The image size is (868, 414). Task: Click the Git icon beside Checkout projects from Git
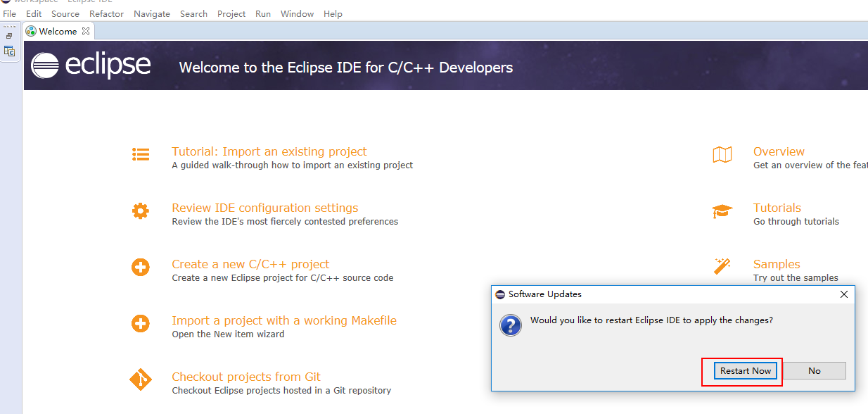click(141, 380)
